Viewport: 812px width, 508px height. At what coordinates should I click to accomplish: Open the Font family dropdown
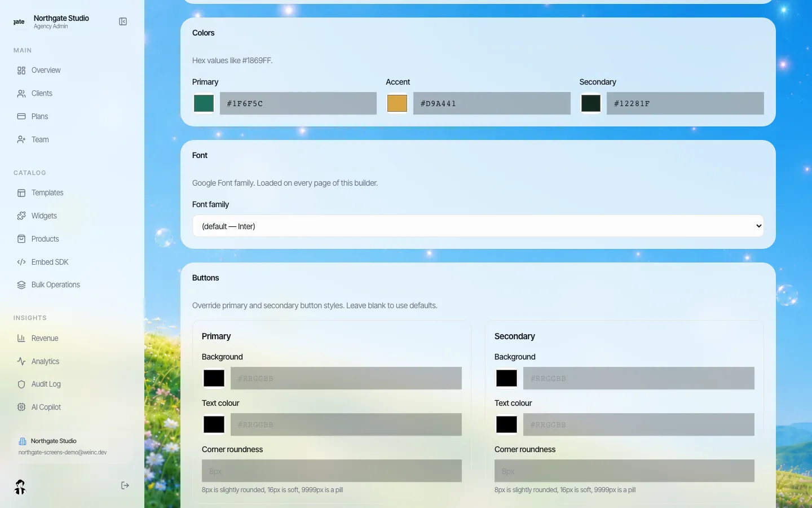478,226
